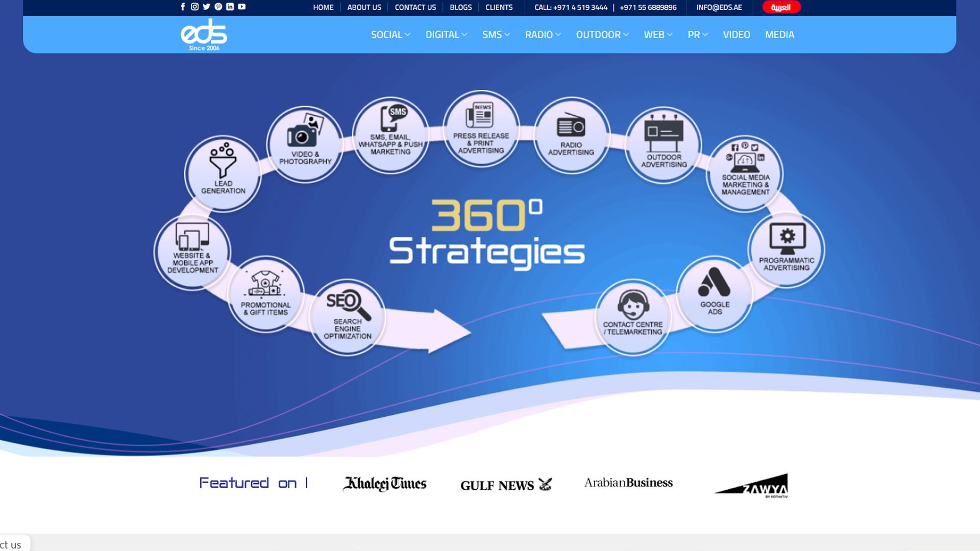Image resolution: width=980 pixels, height=551 pixels.
Task: Expand the DIGITAL dropdown menu
Action: 446,35
